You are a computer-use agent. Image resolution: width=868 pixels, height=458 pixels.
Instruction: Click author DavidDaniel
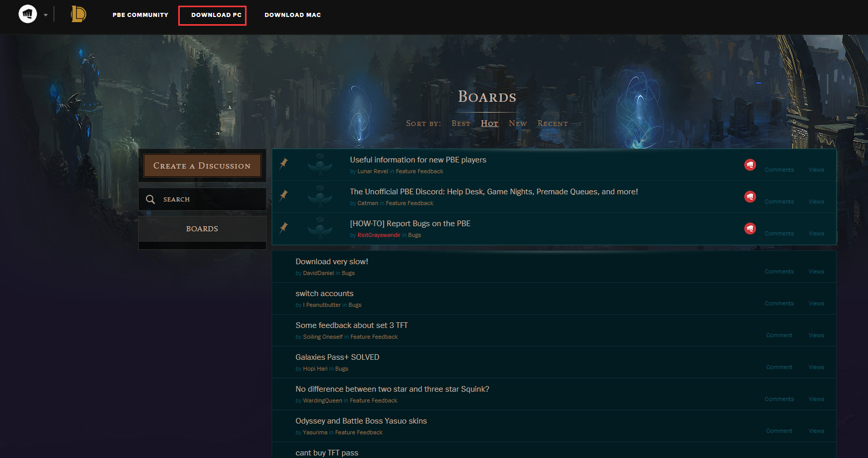(x=318, y=273)
